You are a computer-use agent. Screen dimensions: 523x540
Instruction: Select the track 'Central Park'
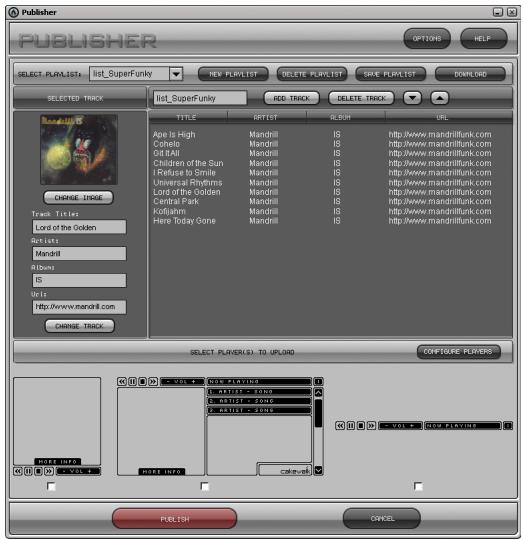pos(176,201)
